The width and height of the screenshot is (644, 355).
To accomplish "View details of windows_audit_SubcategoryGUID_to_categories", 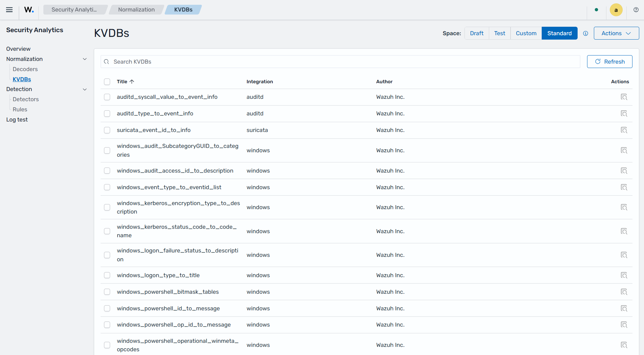I will coord(624,150).
